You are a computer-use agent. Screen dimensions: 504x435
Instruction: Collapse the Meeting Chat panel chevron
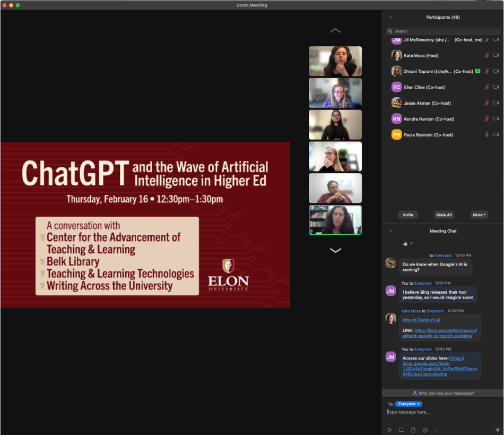coord(391,231)
